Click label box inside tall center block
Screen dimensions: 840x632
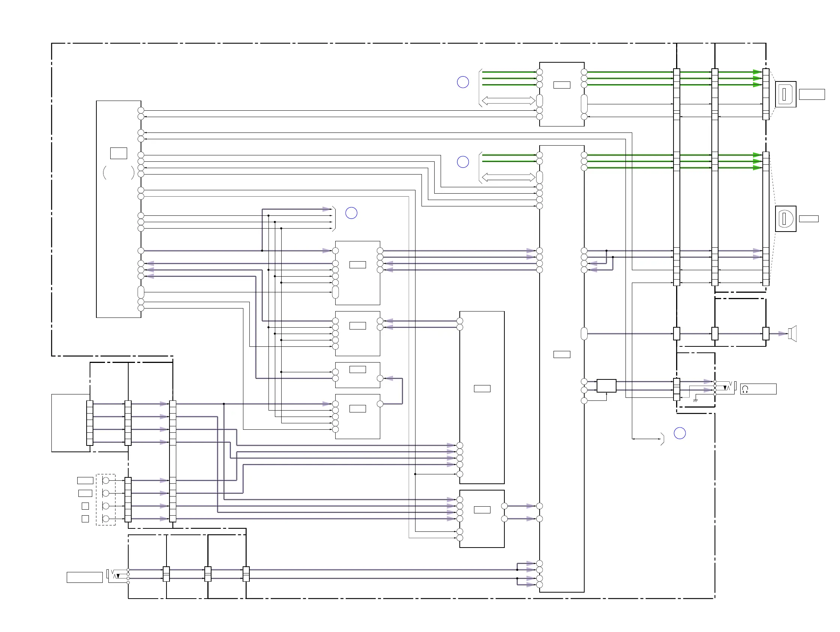562,355
